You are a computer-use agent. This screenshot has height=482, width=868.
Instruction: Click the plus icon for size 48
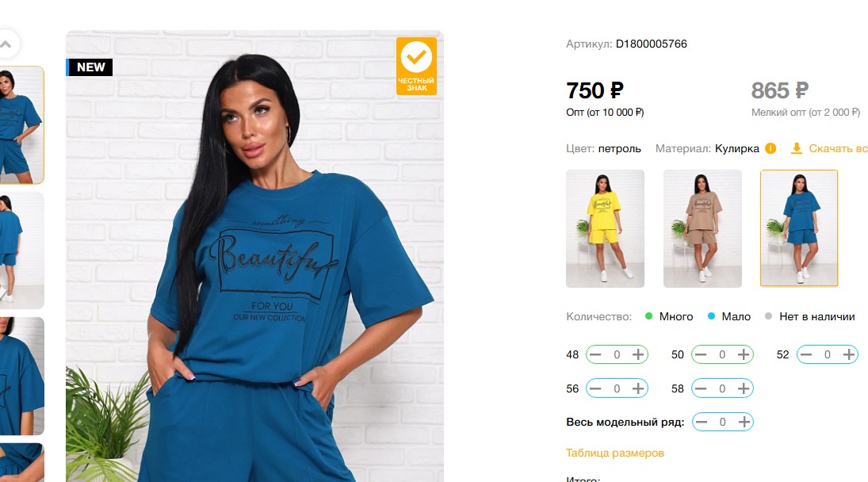coord(637,354)
